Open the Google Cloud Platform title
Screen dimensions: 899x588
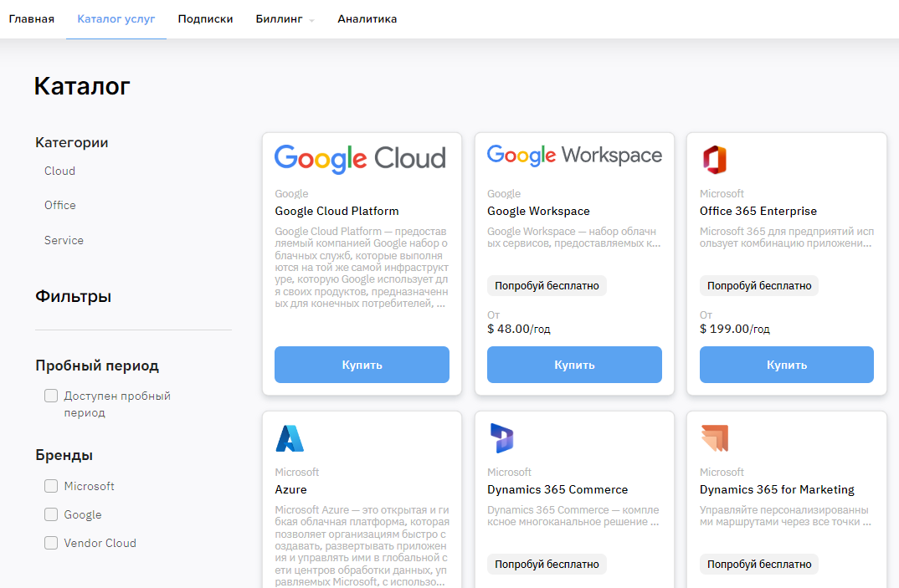click(336, 211)
